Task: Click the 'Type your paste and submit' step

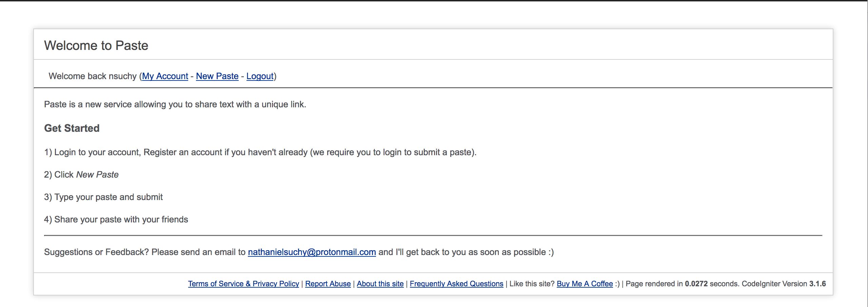Action: pos(108,197)
